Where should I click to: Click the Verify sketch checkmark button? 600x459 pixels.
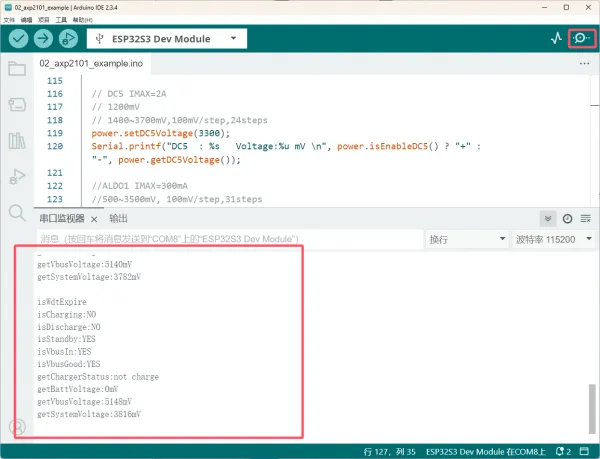(x=19, y=39)
